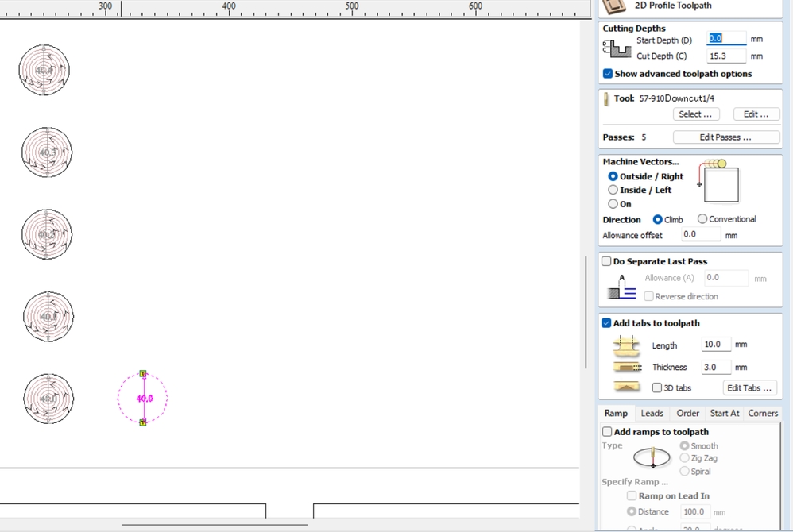Open the Start At tab
Screen dimensions: 793x532
(x=725, y=413)
